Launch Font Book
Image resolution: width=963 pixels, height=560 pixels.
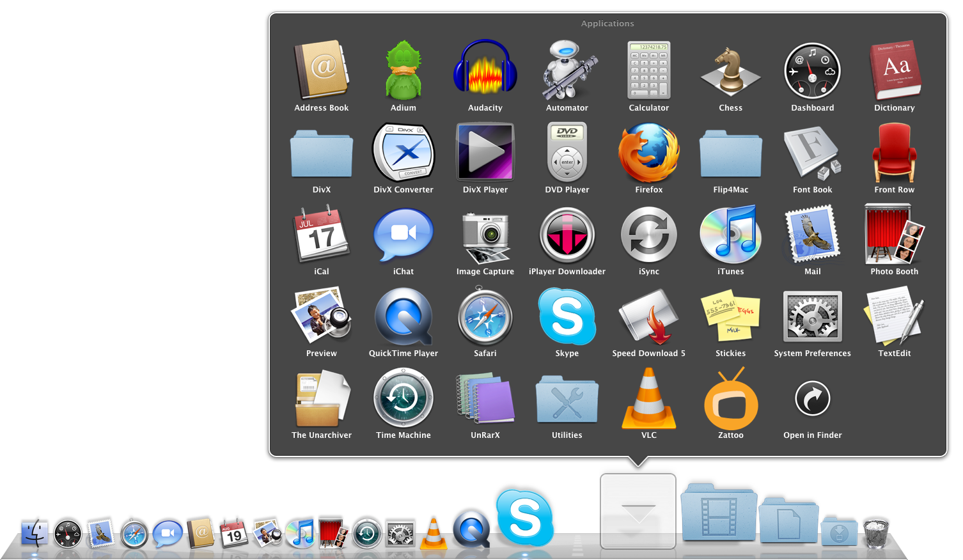click(813, 152)
